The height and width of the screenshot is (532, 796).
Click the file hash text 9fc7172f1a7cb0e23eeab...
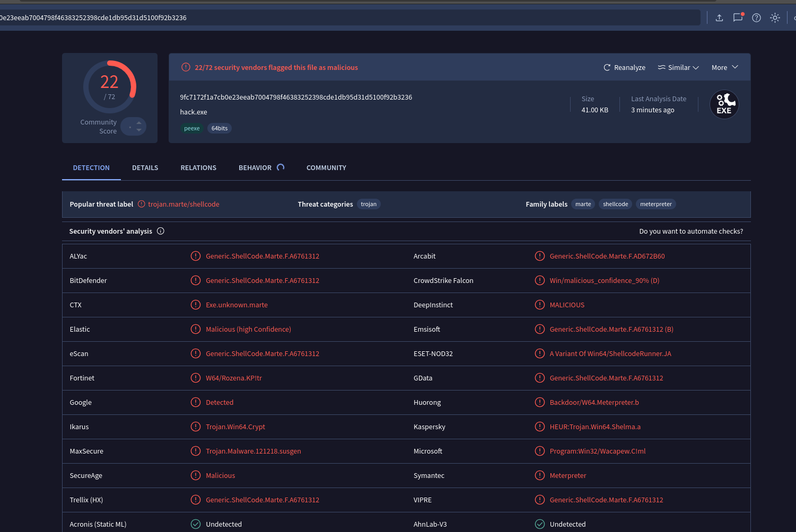click(296, 97)
